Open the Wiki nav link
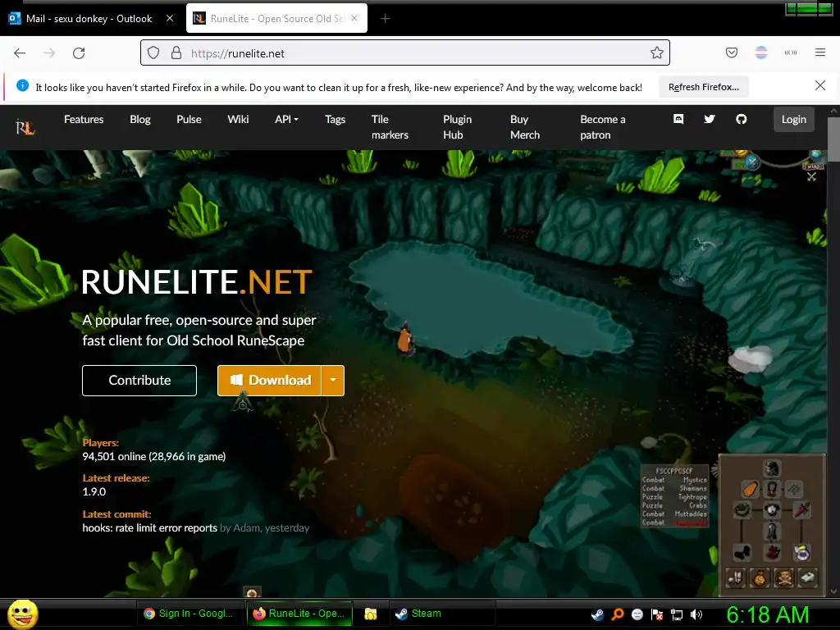The image size is (840, 630). (238, 120)
